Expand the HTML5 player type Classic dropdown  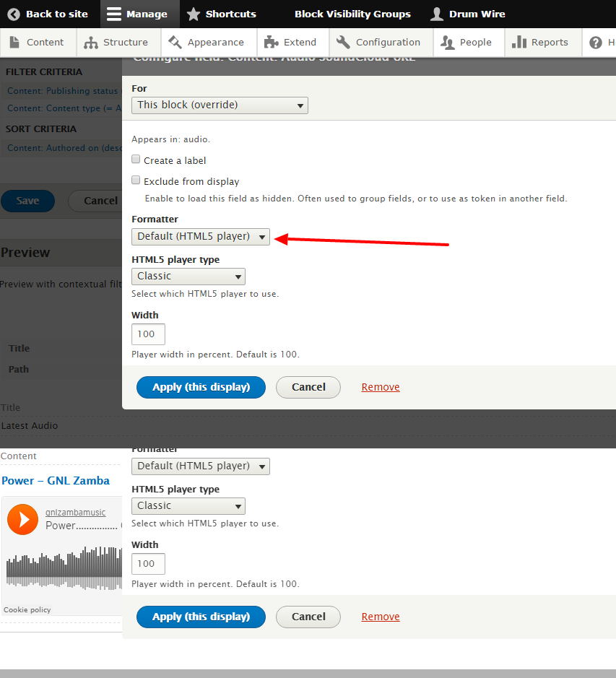[x=188, y=276]
